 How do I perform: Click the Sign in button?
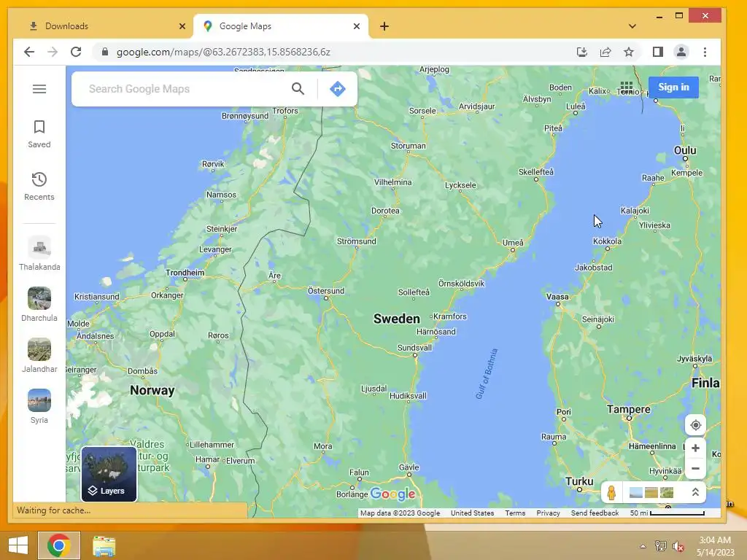tap(673, 87)
